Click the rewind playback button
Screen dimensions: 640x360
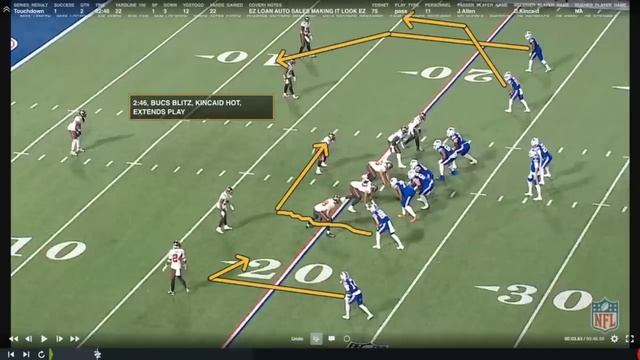click(x=13, y=339)
